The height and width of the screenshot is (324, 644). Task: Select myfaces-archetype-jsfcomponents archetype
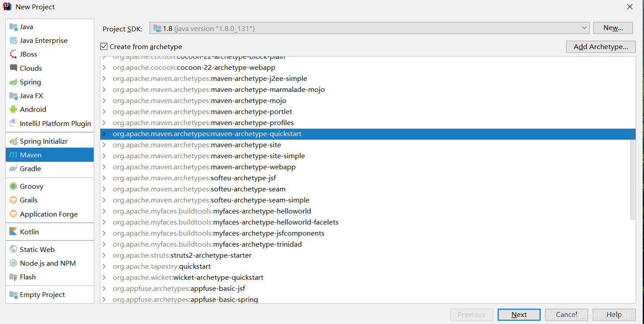(x=368, y=233)
